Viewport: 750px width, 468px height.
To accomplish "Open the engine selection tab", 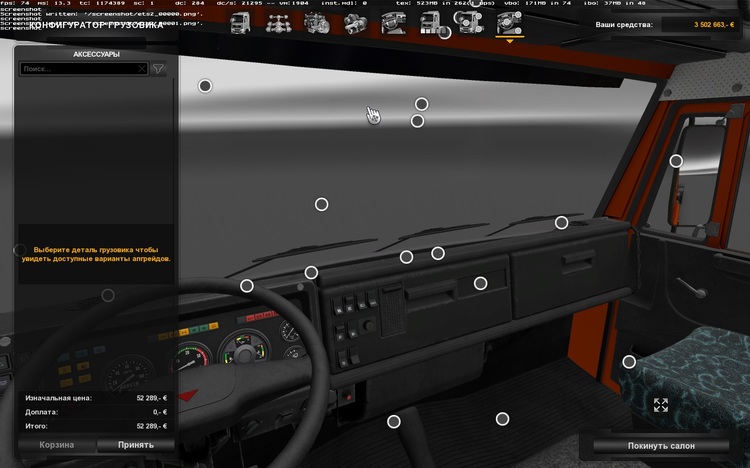I will point(317,23).
